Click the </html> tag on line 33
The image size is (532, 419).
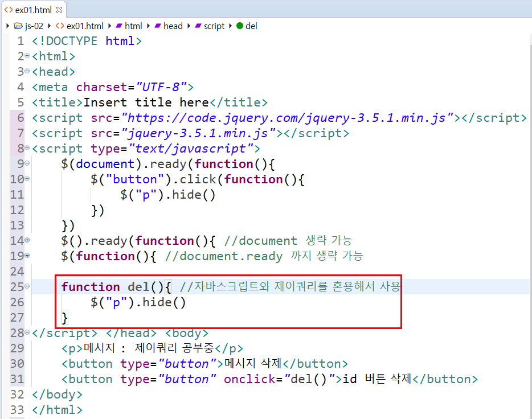click(x=57, y=410)
